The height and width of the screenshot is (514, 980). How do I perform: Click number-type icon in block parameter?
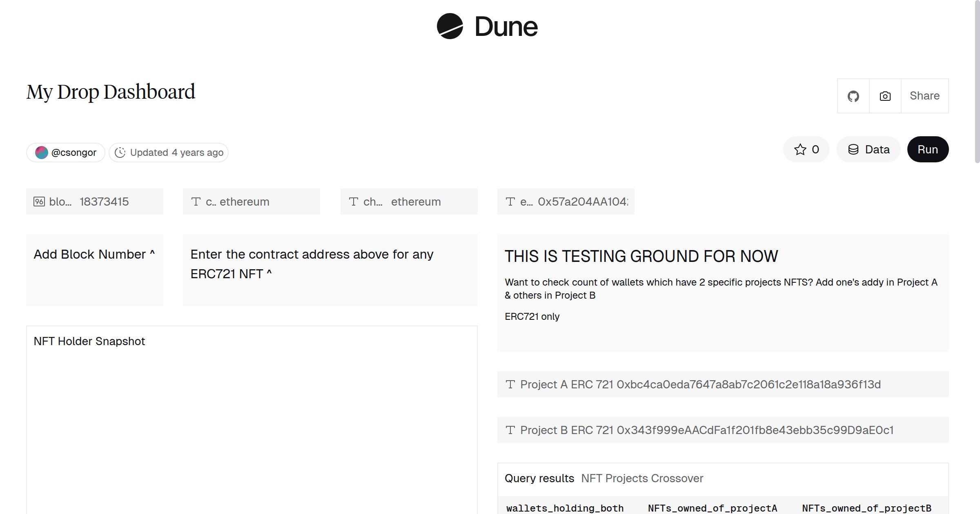click(x=39, y=202)
